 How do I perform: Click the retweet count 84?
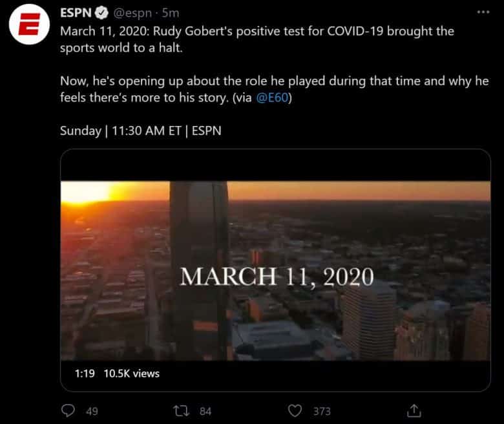tap(205, 411)
